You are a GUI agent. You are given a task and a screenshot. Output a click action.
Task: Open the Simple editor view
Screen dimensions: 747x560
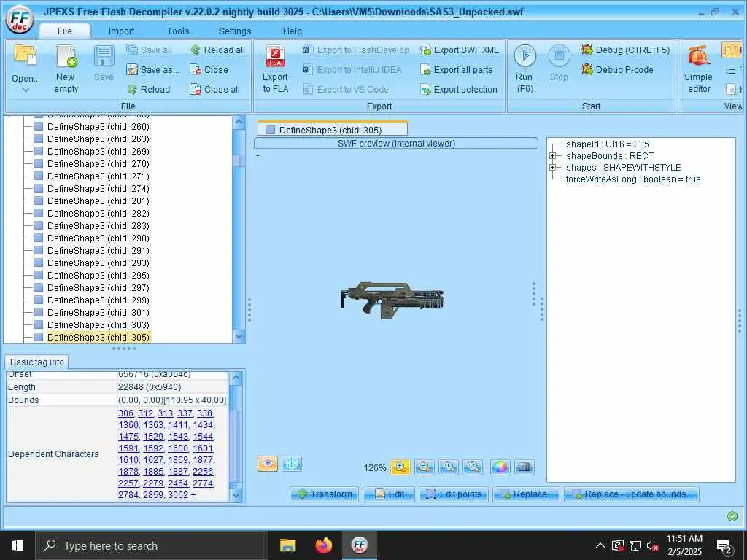click(x=698, y=69)
